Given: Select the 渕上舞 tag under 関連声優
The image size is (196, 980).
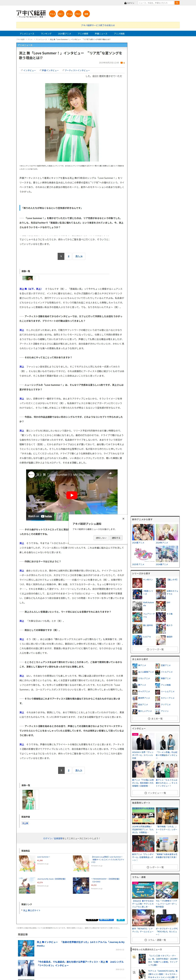Looking at the screenshot, I should (x=25, y=823).
